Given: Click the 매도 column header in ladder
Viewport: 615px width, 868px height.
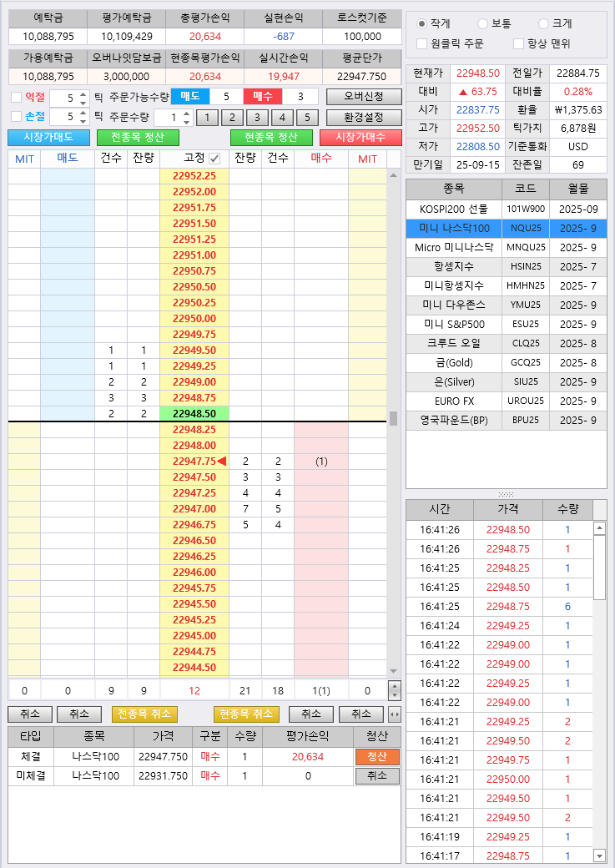Looking at the screenshot, I should click(68, 159).
